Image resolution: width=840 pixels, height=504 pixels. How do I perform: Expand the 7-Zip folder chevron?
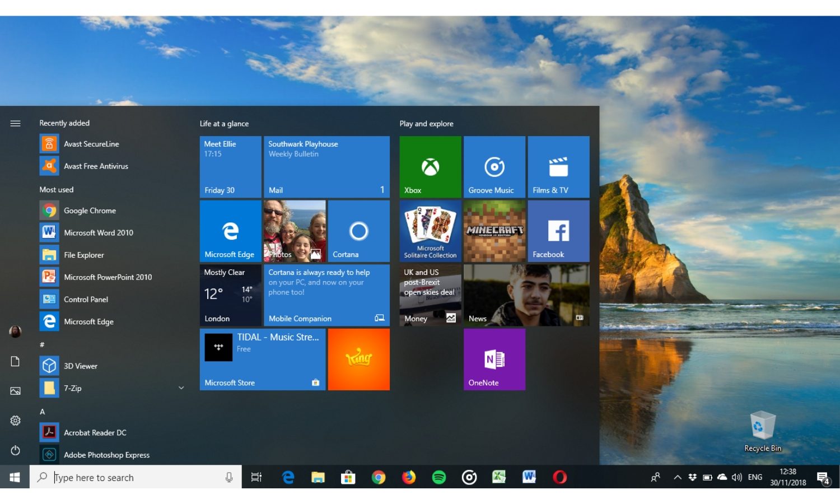coord(181,388)
